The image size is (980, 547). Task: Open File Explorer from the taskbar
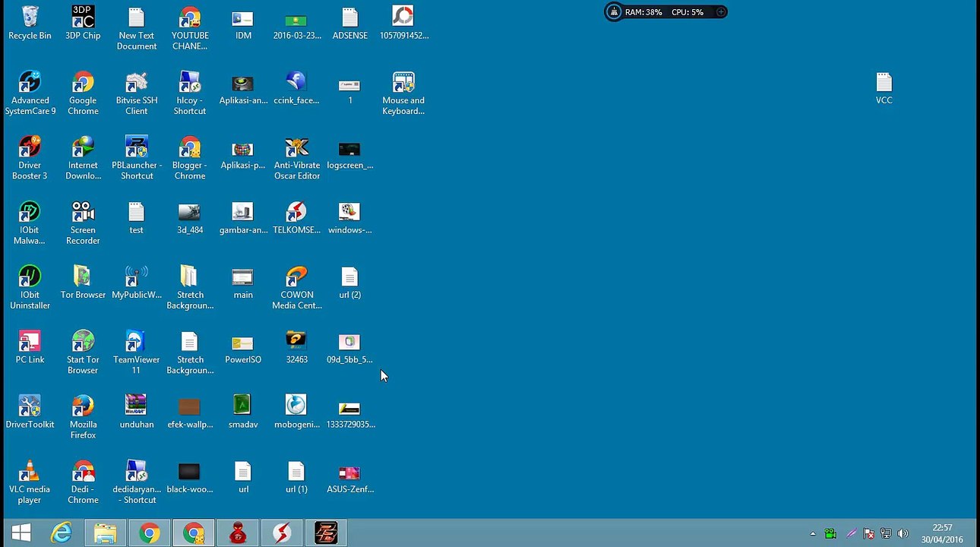[x=105, y=533]
